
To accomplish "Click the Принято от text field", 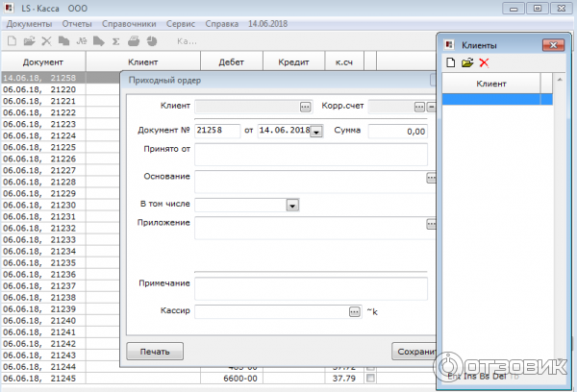I will 311,155.
